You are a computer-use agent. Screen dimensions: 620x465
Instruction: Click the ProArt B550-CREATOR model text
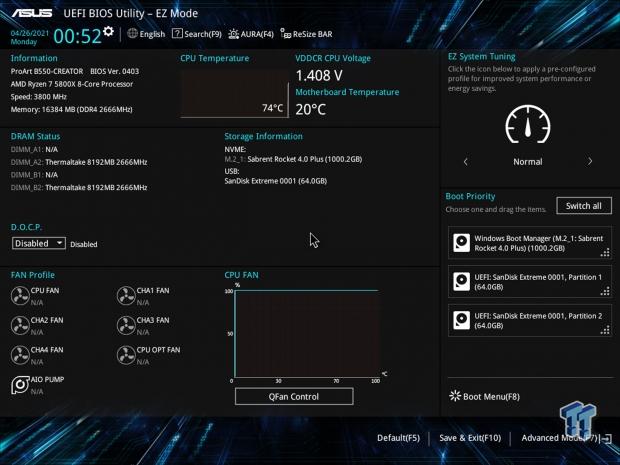coord(47,71)
